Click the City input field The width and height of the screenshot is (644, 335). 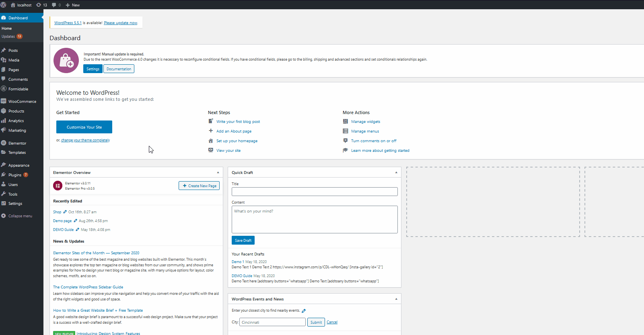(x=273, y=322)
